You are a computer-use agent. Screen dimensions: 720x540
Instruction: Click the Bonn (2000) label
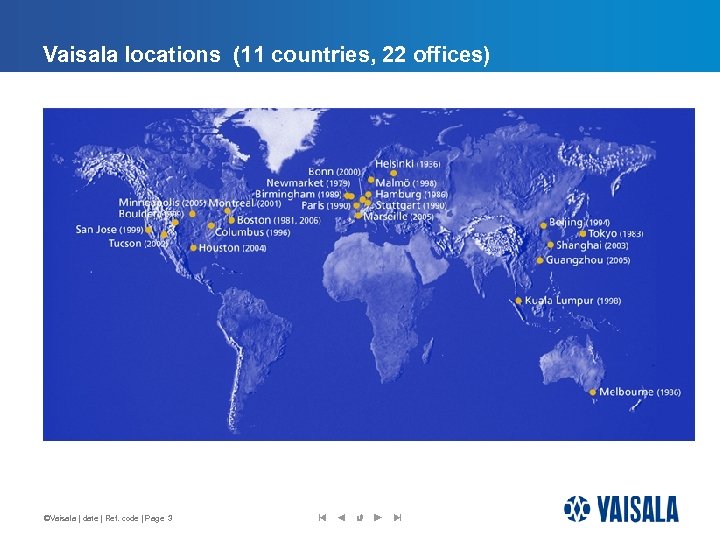[x=335, y=172]
